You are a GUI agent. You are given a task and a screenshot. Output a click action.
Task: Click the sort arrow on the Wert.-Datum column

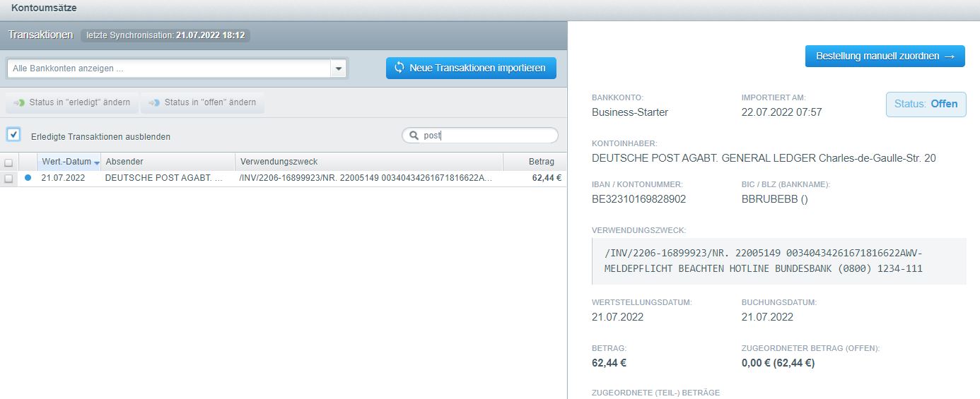point(97,162)
